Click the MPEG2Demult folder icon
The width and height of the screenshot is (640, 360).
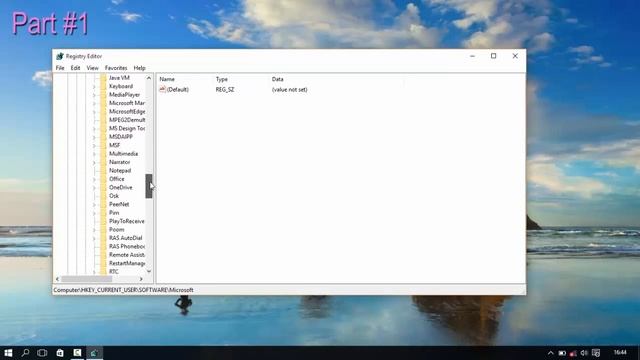(103, 120)
